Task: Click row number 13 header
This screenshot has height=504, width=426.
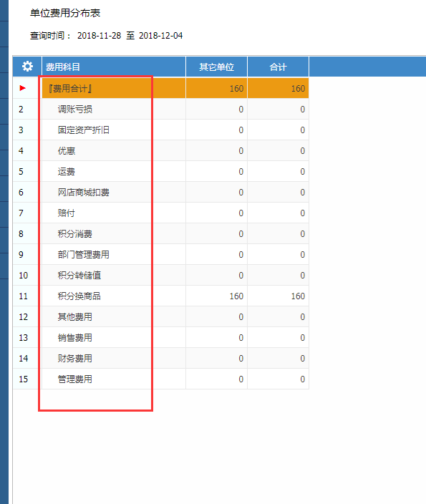Action: pyautogui.click(x=25, y=337)
